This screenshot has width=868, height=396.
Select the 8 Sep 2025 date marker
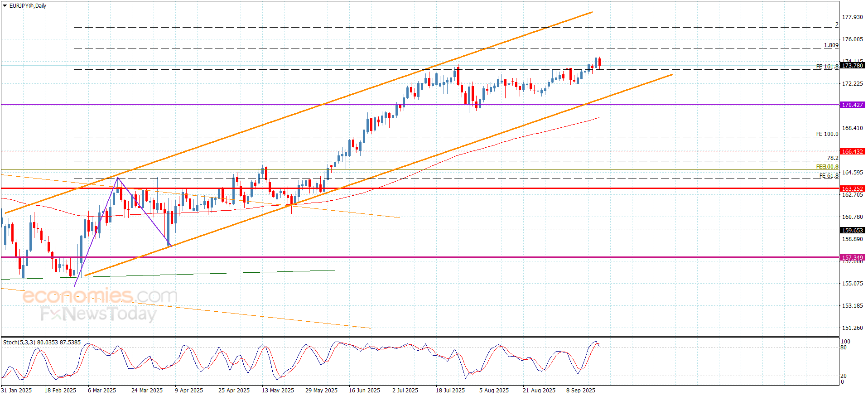point(580,390)
